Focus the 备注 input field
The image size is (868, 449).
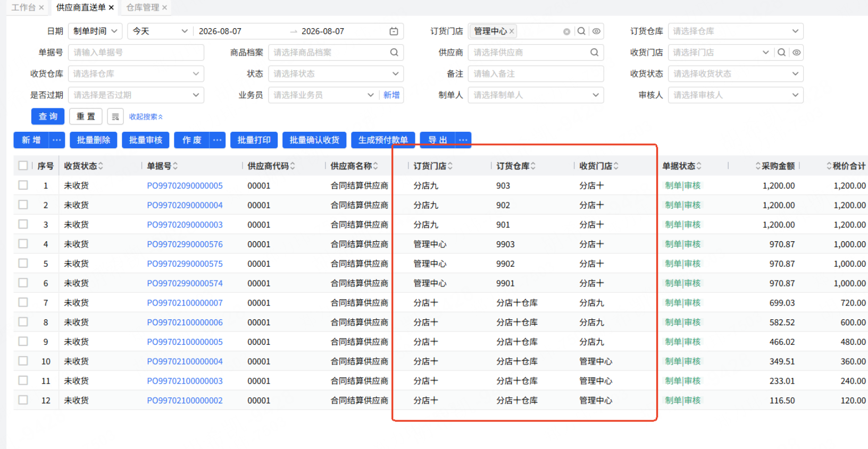click(536, 73)
